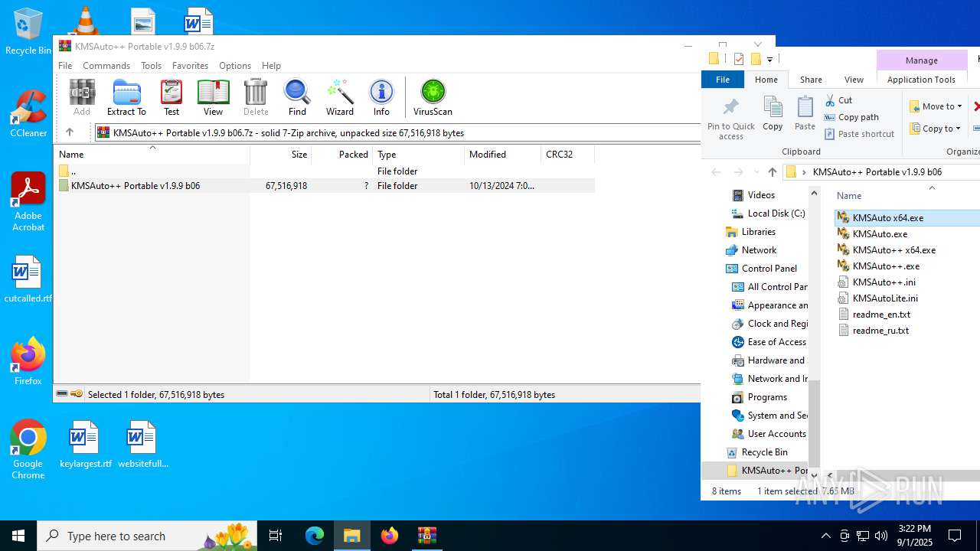This screenshot has width=980, height=551.
Task: Switch to the View tab in Explorer
Action: point(854,80)
